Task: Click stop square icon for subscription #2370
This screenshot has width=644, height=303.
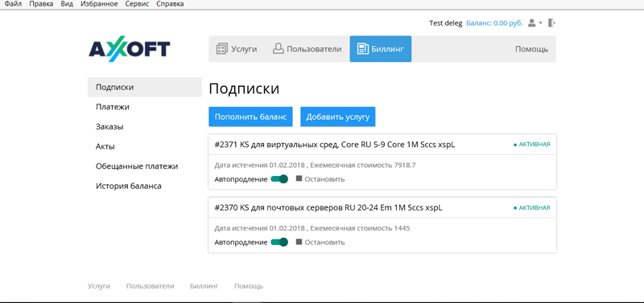Action: [x=299, y=242]
